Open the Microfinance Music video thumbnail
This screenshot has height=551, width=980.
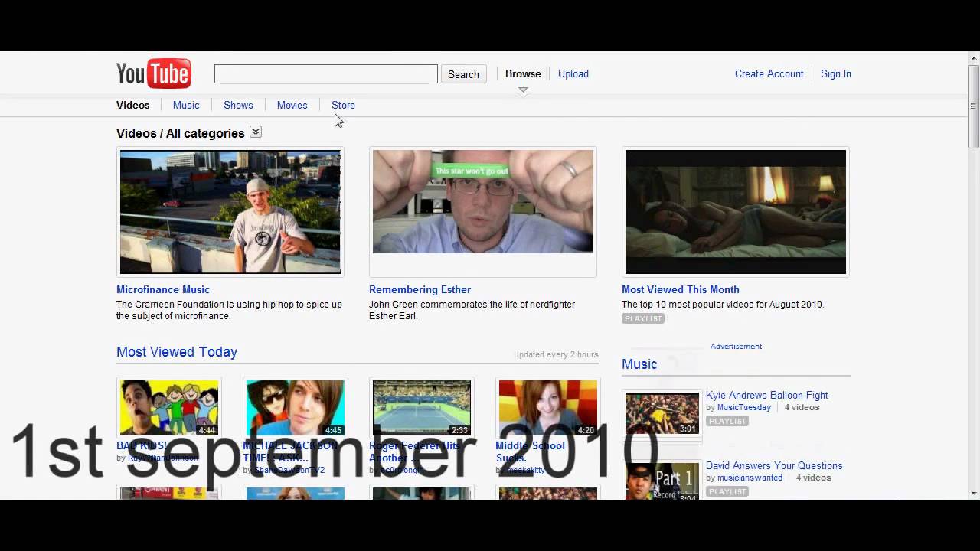230,212
